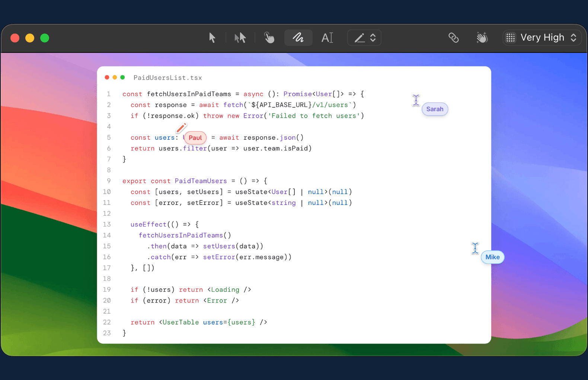Click the Sarah cursor label
The image size is (588, 380).
(435, 109)
